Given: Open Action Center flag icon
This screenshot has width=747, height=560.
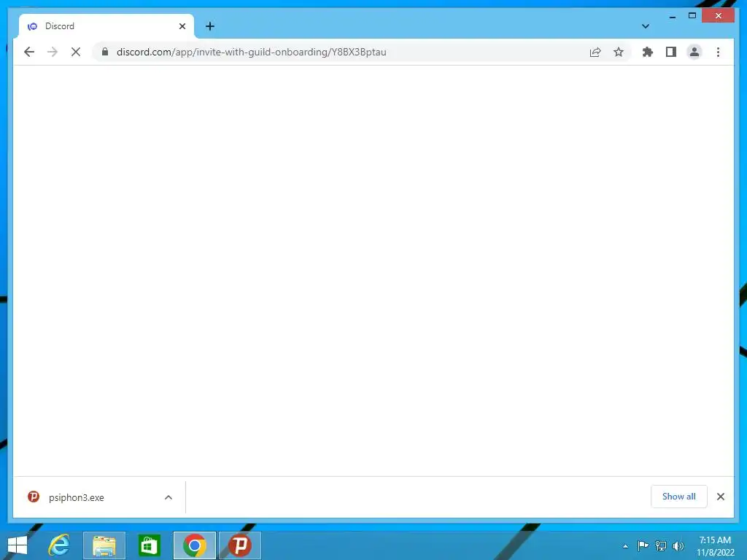Looking at the screenshot, I should 643,545.
